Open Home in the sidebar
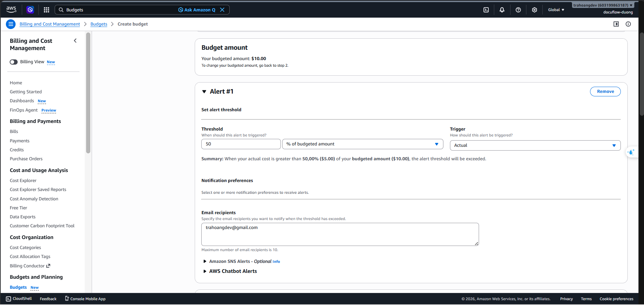 coord(16,83)
